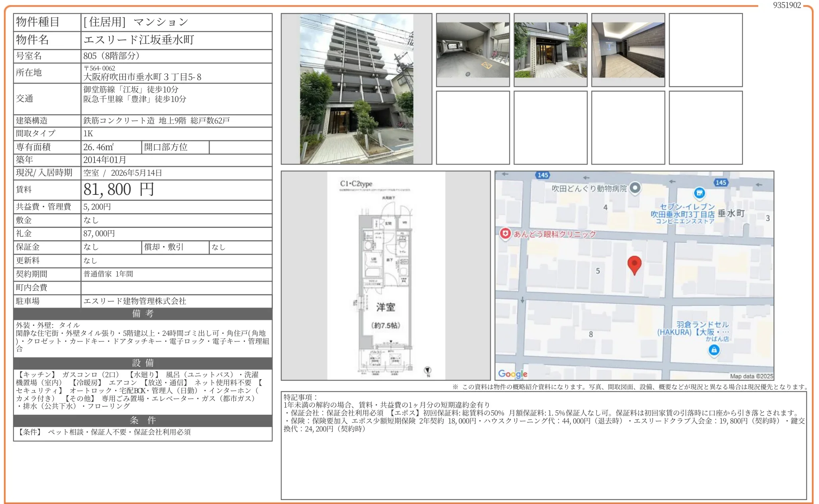Click the north compass on floor plan

(x=428, y=371)
